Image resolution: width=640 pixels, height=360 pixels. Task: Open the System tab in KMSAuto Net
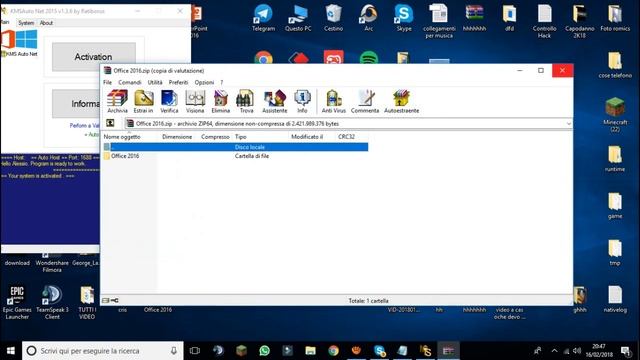click(x=26, y=23)
